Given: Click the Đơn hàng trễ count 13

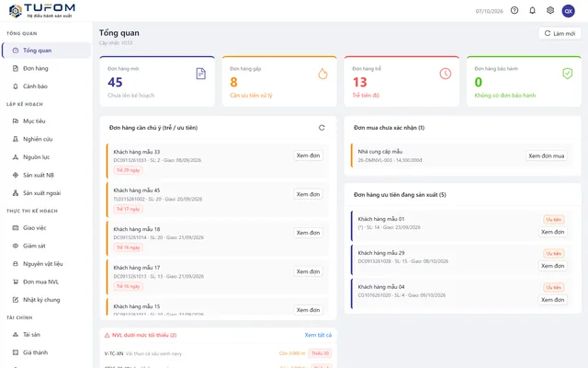Looking at the screenshot, I should tap(359, 82).
